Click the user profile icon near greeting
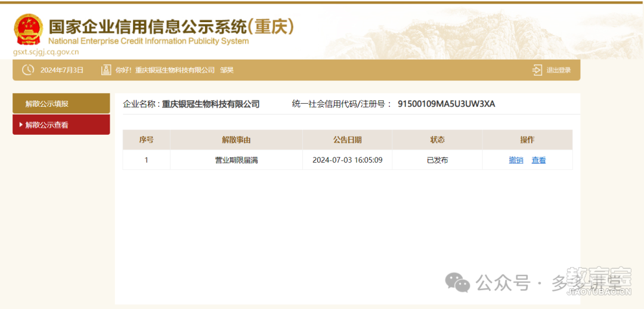 [106, 70]
